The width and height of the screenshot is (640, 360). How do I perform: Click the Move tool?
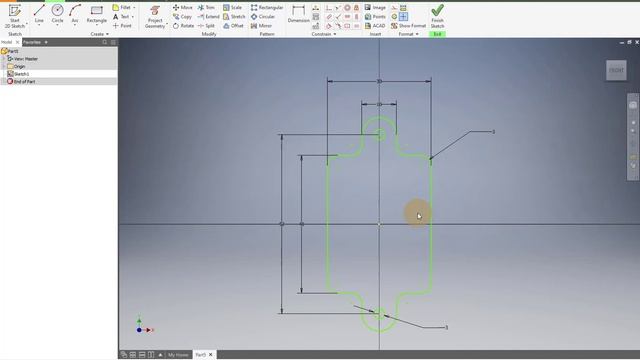182,7
